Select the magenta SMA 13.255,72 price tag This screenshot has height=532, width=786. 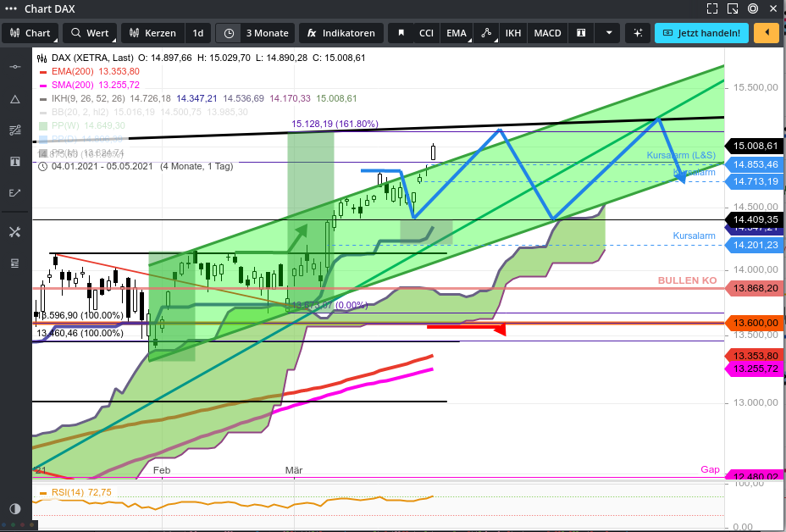[x=755, y=369]
